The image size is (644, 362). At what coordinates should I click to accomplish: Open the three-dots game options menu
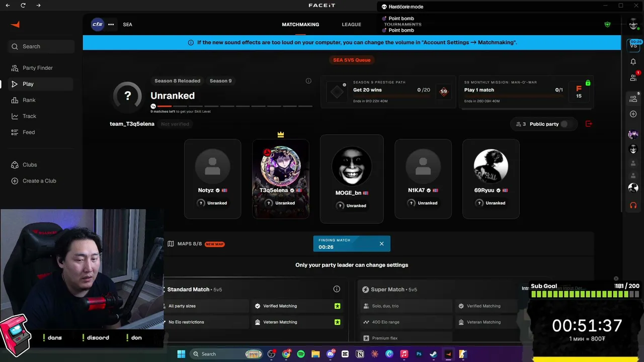111,24
